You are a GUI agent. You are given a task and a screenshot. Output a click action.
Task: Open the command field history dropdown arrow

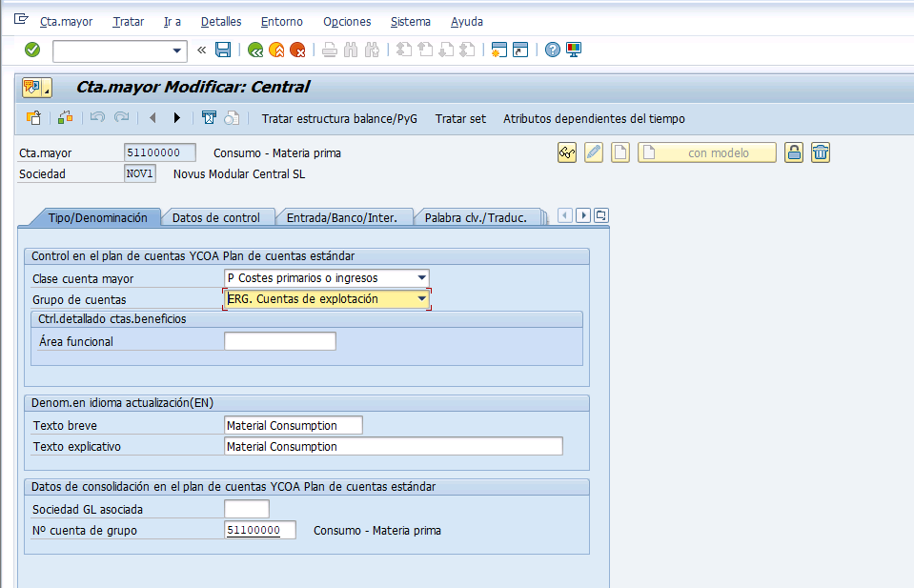[x=176, y=51]
